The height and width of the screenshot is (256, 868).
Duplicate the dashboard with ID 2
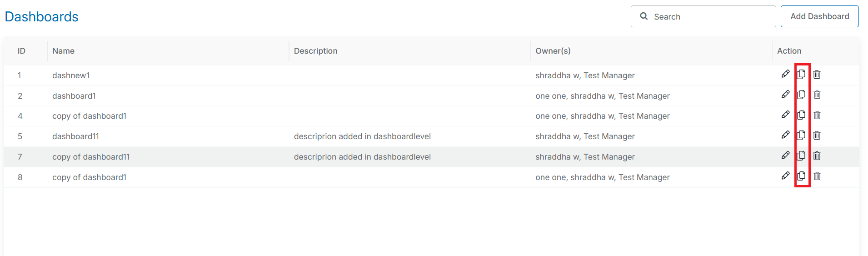[801, 95]
